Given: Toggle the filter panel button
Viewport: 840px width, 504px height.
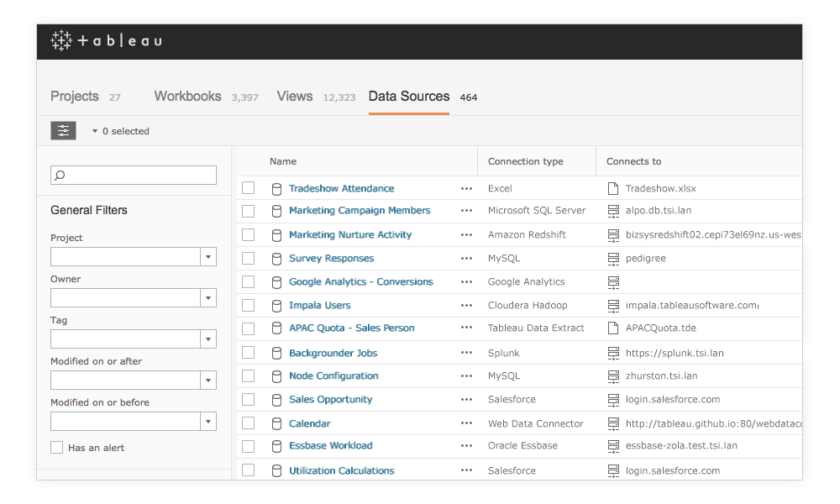Looking at the screenshot, I should 63,131.
